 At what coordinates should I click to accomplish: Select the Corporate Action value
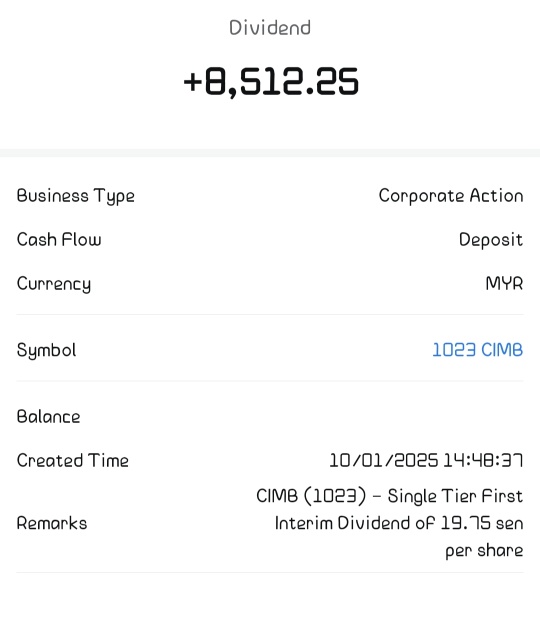coord(451,196)
